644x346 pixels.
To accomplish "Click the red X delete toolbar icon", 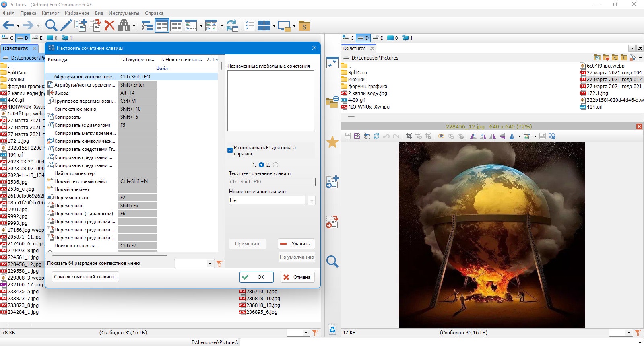I will tap(109, 25).
